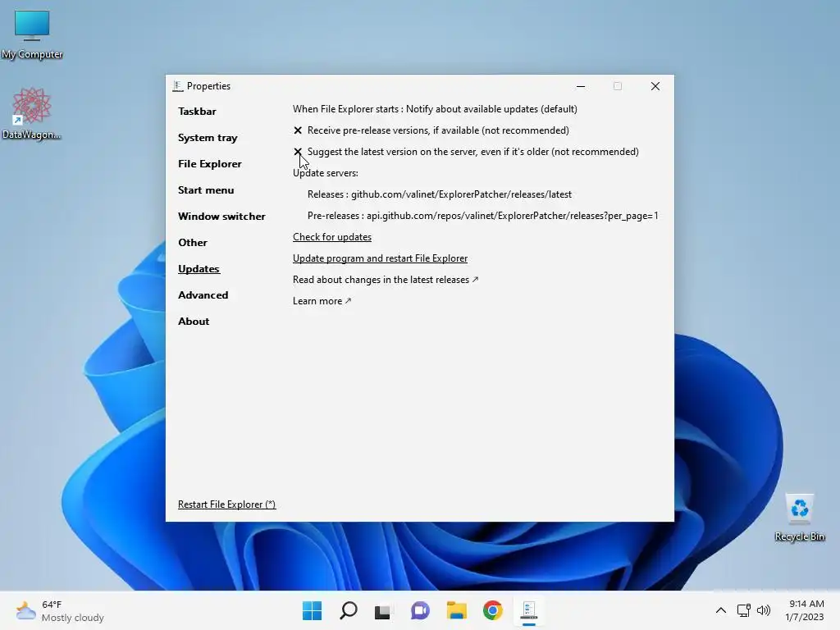Viewport: 840px width, 630px height.
Task: Click Restart File Explorer (*) link
Action: [x=226, y=504]
